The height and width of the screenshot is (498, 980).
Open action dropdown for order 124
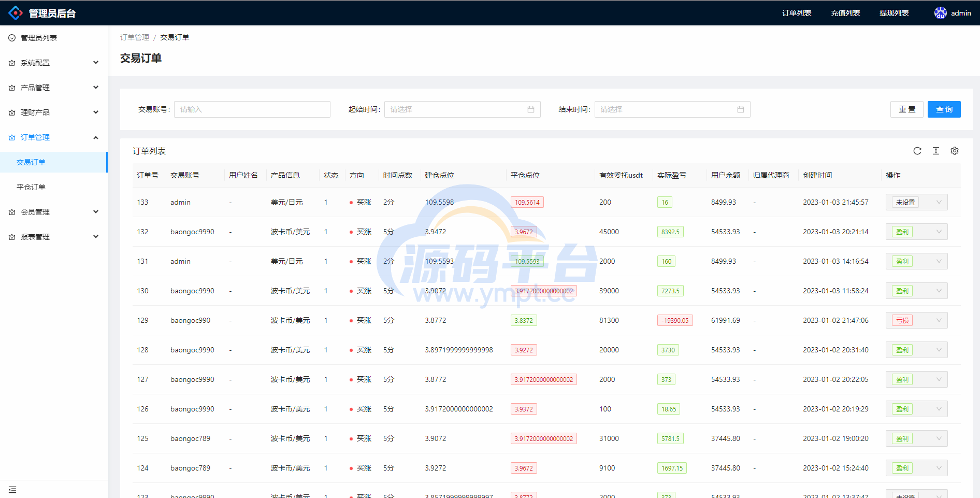tap(916, 468)
